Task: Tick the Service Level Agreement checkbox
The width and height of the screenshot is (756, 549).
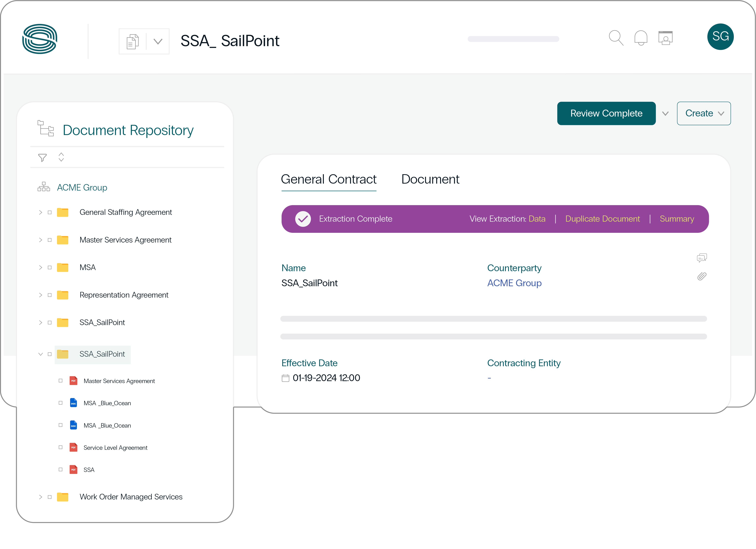Action: tap(60, 447)
